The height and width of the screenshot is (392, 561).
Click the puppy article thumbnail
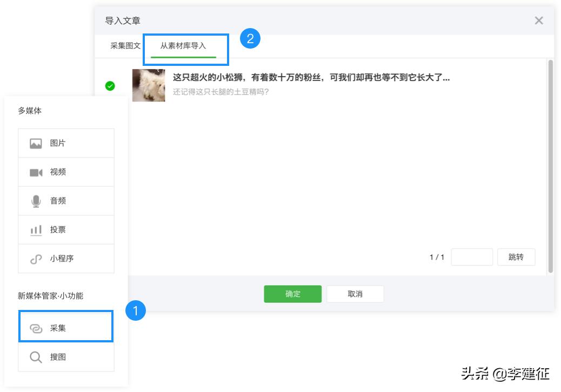click(x=148, y=86)
